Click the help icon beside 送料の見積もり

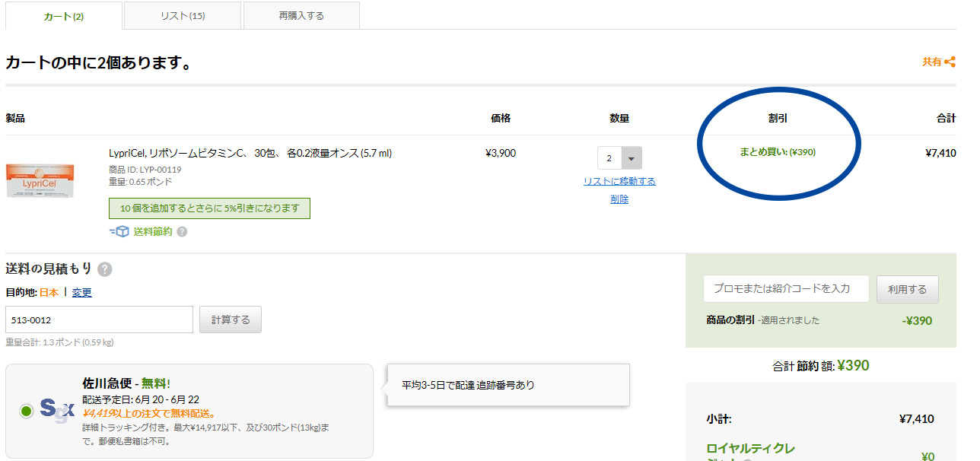[x=105, y=269]
